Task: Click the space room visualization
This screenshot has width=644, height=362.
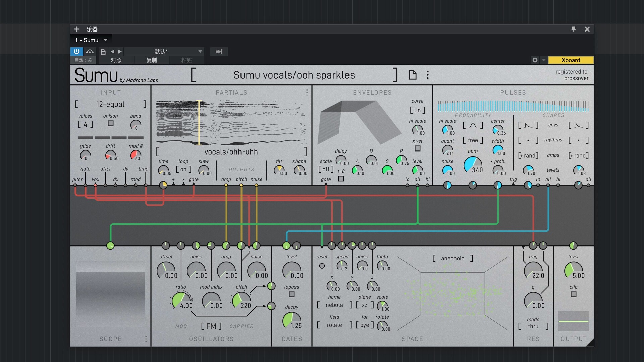Action: [452, 294]
